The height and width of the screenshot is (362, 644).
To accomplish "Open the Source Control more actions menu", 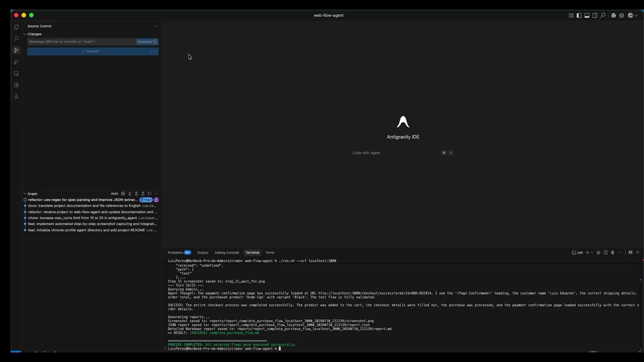I will (155, 26).
